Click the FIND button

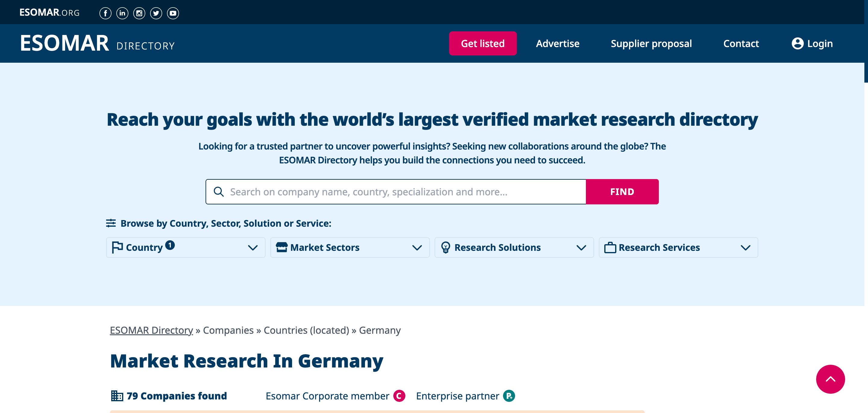(x=622, y=191)
